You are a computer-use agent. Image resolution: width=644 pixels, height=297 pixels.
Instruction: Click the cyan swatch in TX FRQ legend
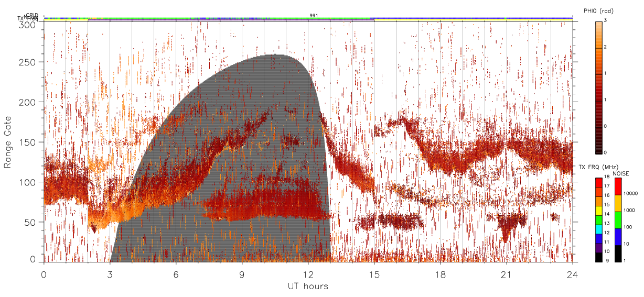(x=598, y=229)
